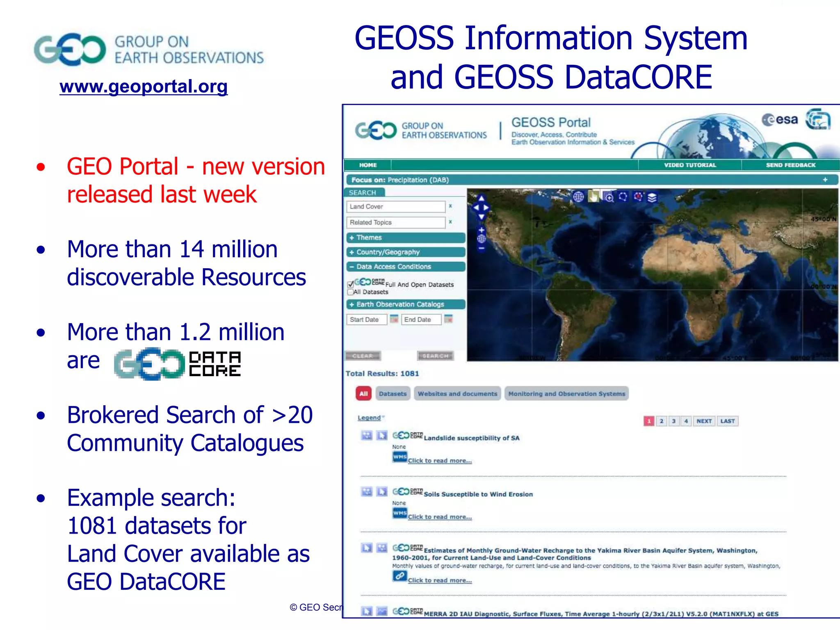This screenshot has width=840, height=630.
Task: Click LAST in results pagination
Action: pyautogui.click(x=728, y=421)
